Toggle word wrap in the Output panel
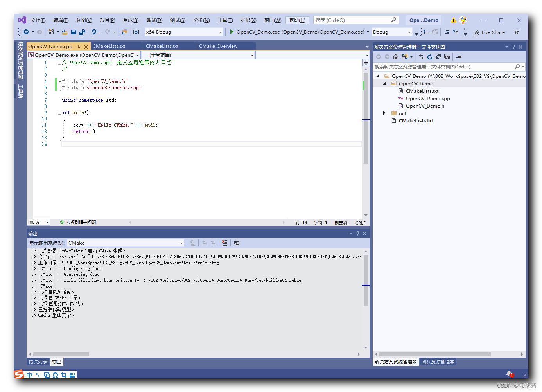Viewport: 542px width, 392px height. click(236, 243)
